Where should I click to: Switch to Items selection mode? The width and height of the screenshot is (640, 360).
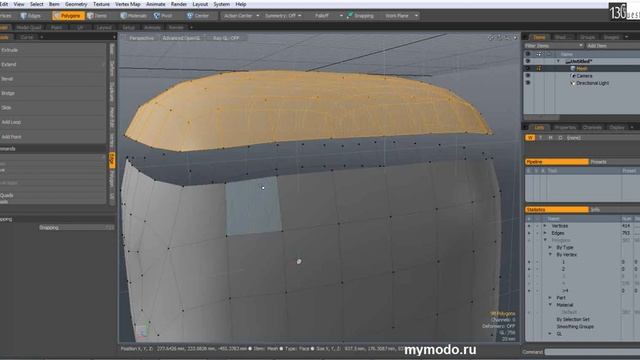97,16
